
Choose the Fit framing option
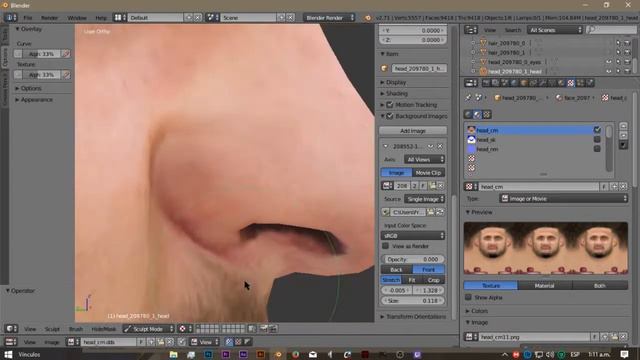tap(412, 280)
